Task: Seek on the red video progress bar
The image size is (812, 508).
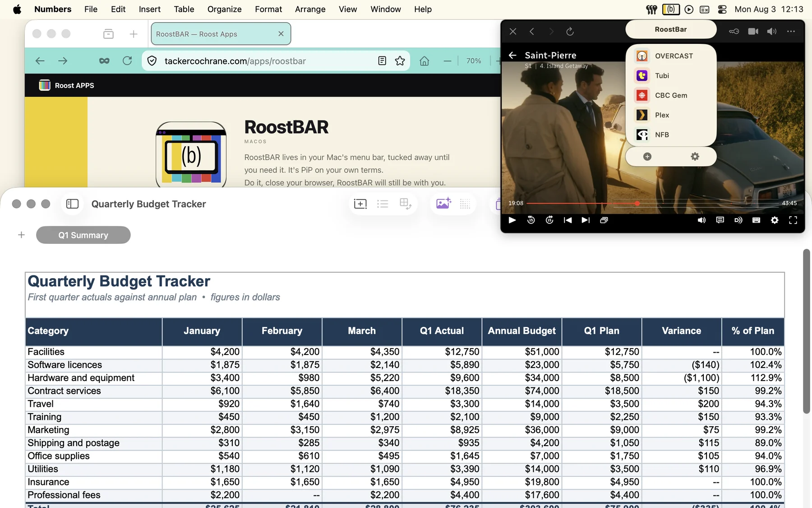Action: point(581,203)
